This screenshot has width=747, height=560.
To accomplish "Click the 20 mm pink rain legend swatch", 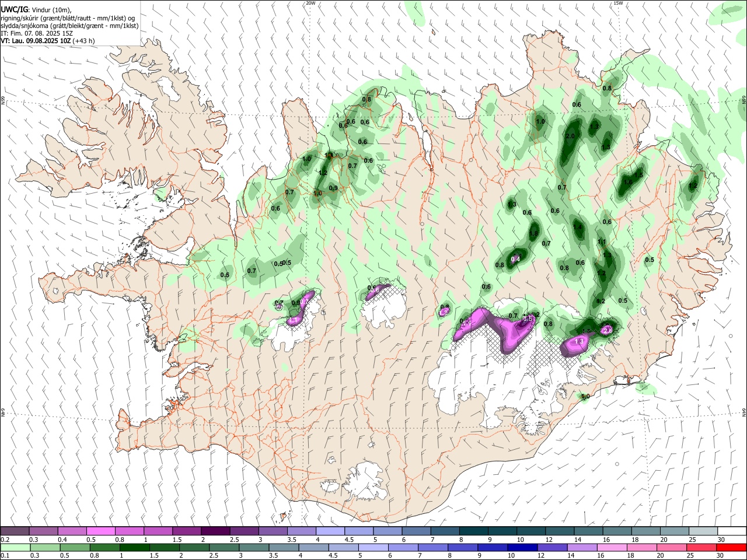I will tap(672, 548).
